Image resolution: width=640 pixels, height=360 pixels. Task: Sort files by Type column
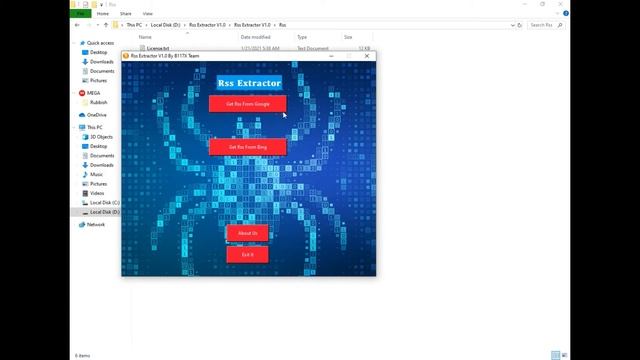(302, 37)
